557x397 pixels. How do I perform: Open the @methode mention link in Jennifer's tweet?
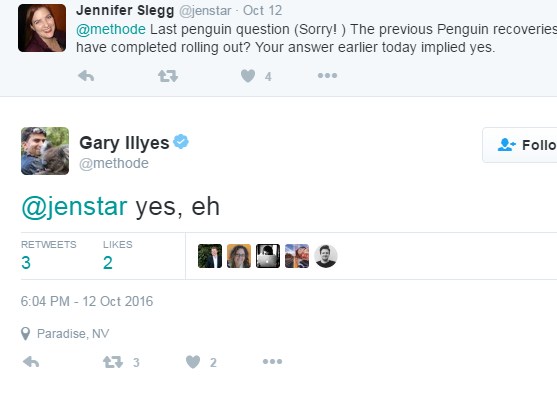[111, 29]
